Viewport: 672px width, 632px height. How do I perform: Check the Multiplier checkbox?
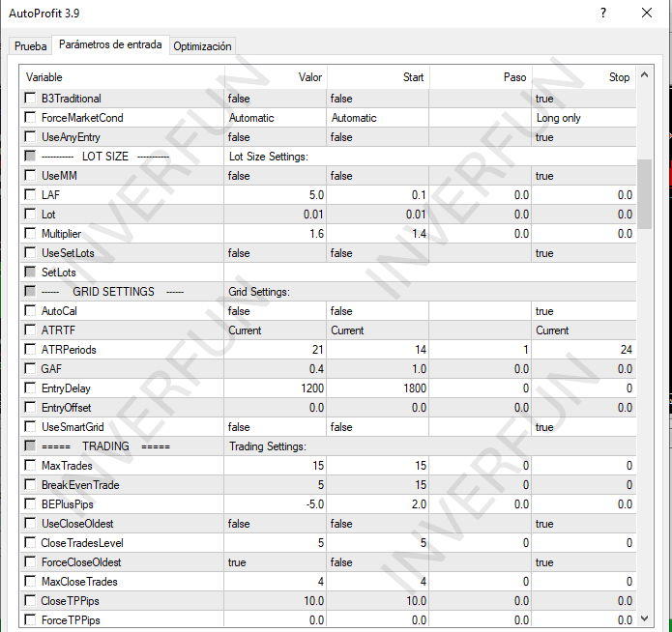[x=30, y=233]
